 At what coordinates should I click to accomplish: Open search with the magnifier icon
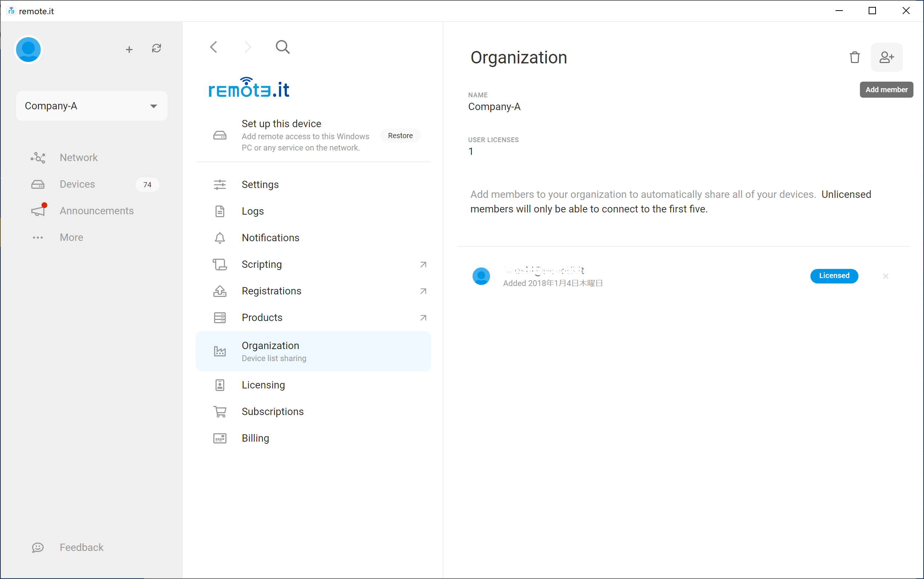click(x=283, y=47)
